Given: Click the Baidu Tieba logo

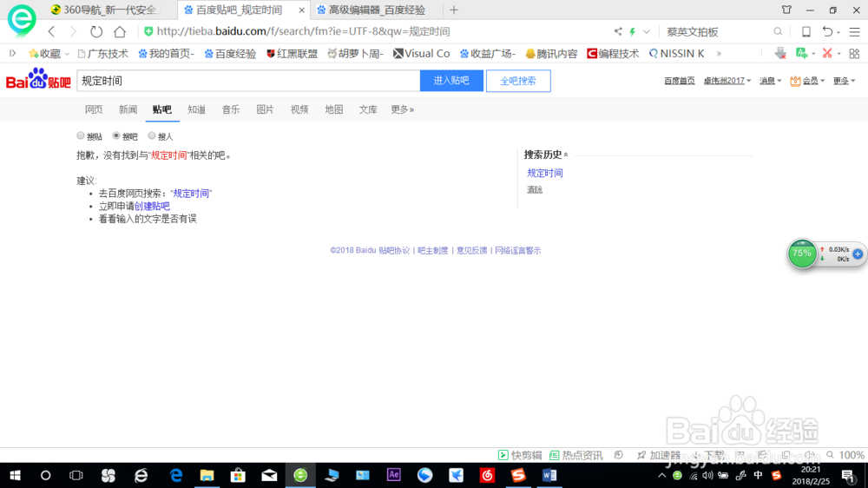Looking at the screenshot, I should [38, 79].
